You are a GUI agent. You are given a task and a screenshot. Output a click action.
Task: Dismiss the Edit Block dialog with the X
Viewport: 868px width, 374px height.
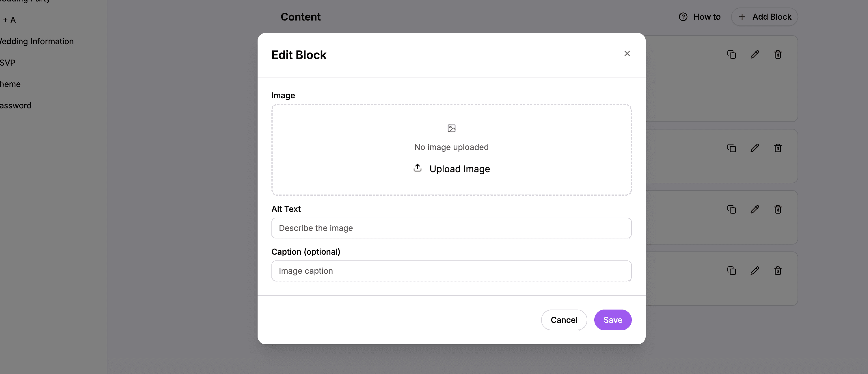627,53
